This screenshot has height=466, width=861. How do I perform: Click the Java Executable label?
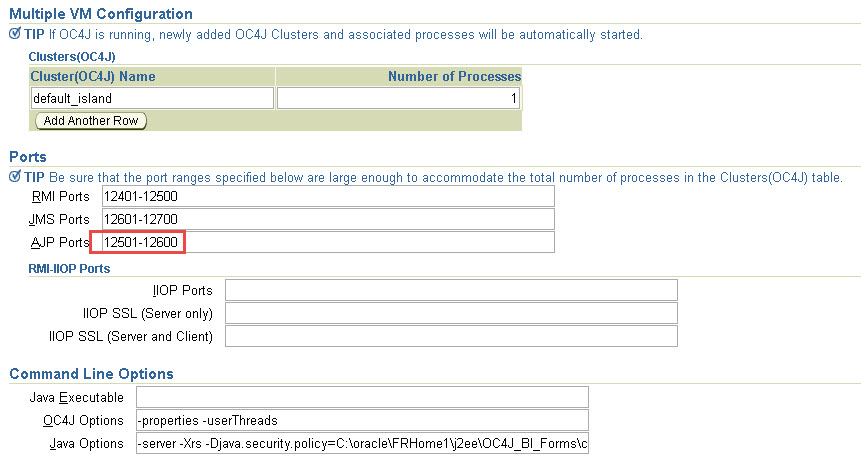pyautogui.click(x=77, y=398)
